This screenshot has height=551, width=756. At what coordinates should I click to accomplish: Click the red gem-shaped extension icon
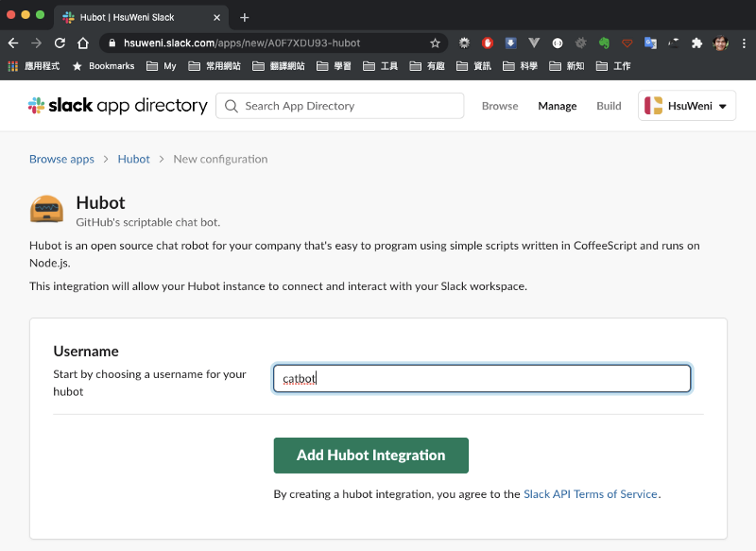tap(627, 43)
